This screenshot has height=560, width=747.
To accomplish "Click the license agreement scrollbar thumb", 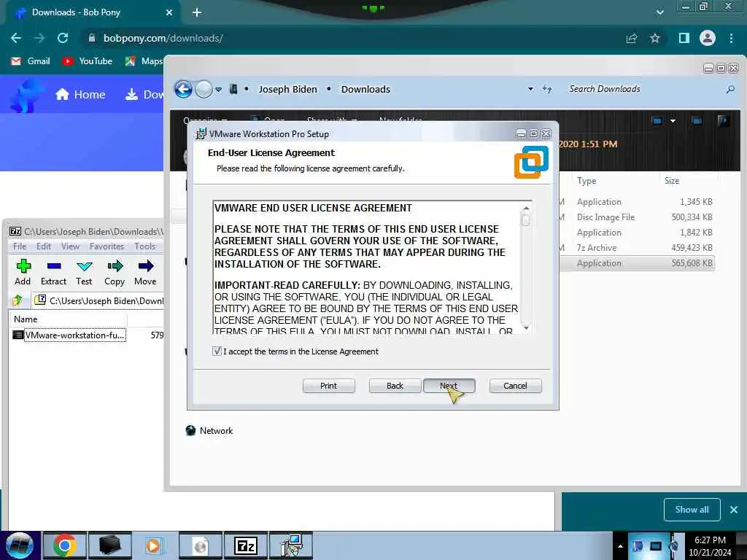I will coord(525,219).
